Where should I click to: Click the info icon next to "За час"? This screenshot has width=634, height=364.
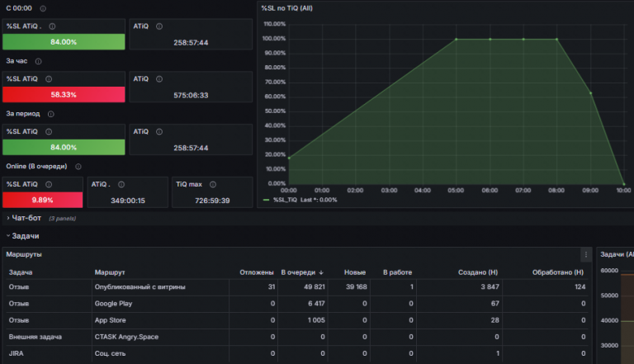tap(39, 61)
